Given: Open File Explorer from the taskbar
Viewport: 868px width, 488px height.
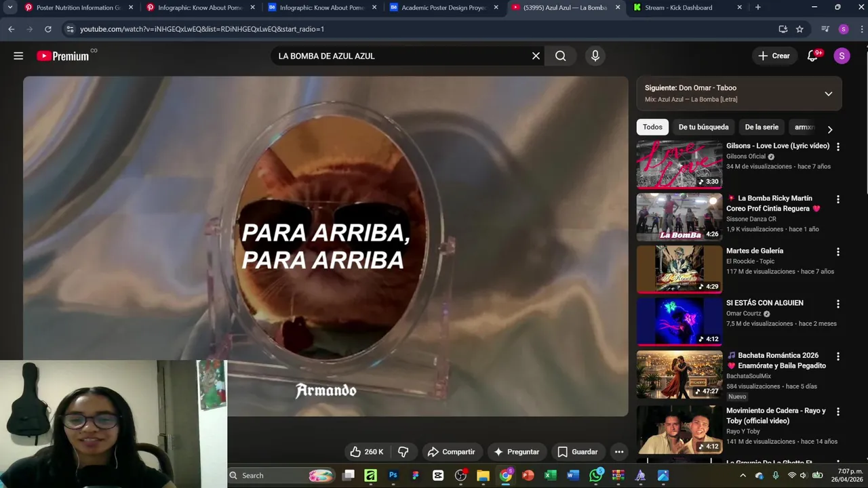Looking at the screenshot, I should tap(483, 475).
